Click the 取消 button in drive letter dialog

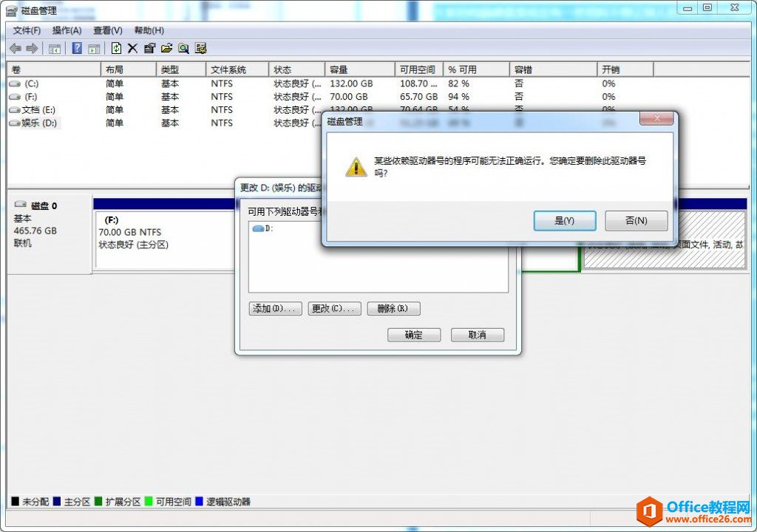point(478,335)
